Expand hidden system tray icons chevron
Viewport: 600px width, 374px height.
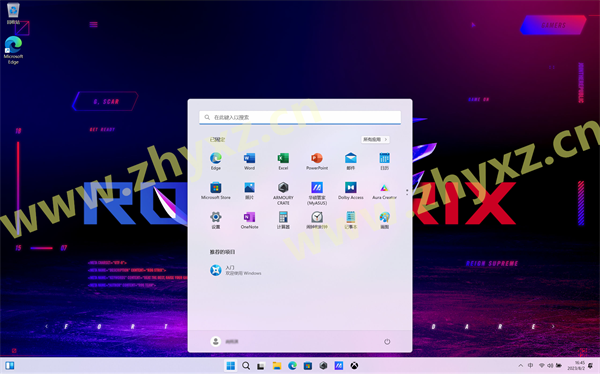click(520, 366)
